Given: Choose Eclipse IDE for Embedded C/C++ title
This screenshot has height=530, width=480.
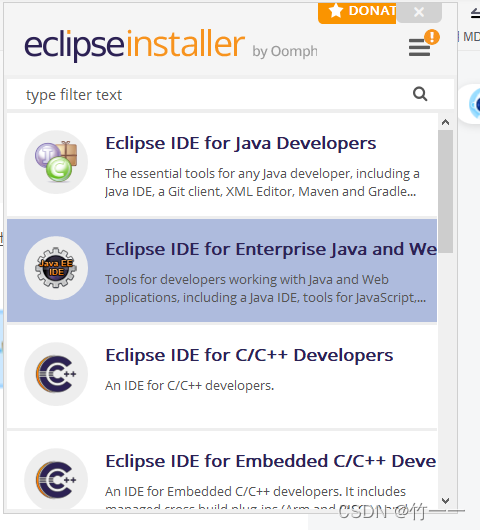Looking at the screenshot, I should pos(271,461).
